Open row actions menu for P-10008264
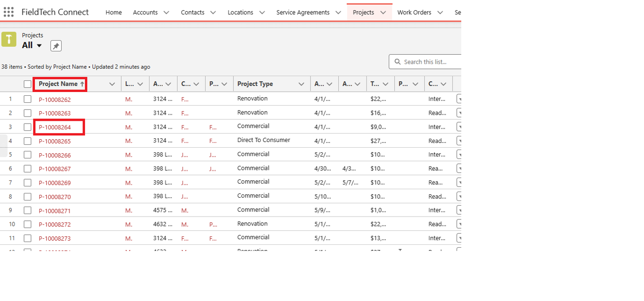The width and height of the screenshot is (644, 301). point(459,126)
